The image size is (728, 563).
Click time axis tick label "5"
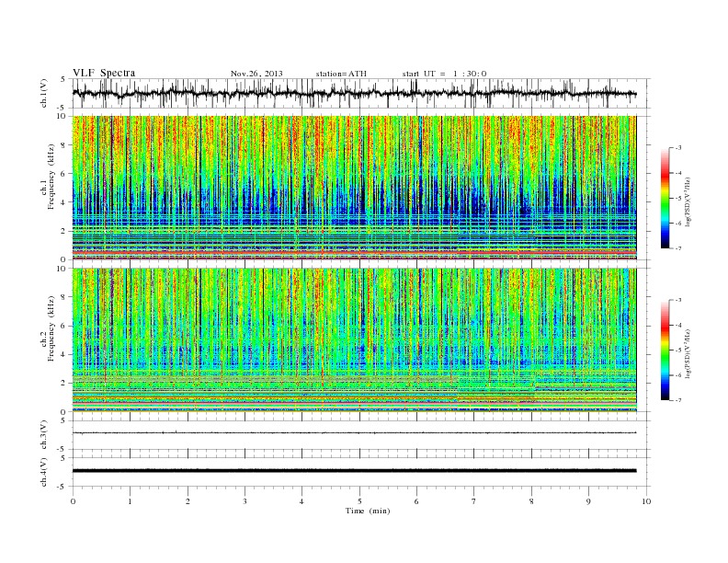point(359,501)
